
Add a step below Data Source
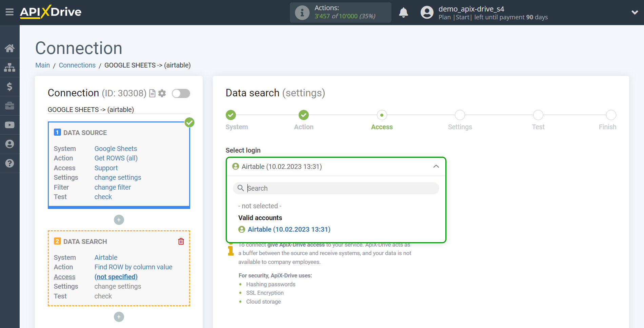119,220
